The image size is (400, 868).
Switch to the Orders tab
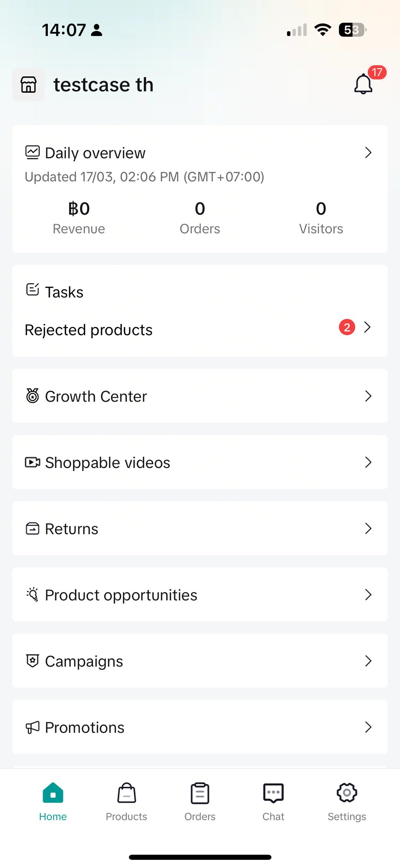tap(200, 802)
